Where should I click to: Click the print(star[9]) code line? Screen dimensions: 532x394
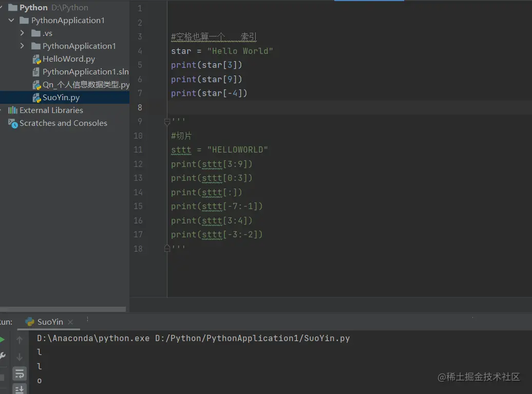pos(206,80)
